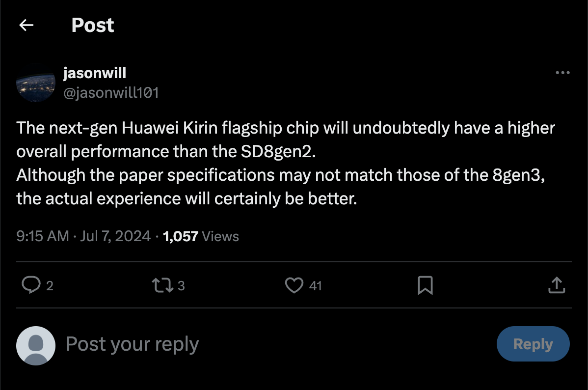The width and height of the screenshot is (588, 390).
Task: Click the 9:15 AM · Jul 7, 2024 timestamp
Action: [83, 236]
